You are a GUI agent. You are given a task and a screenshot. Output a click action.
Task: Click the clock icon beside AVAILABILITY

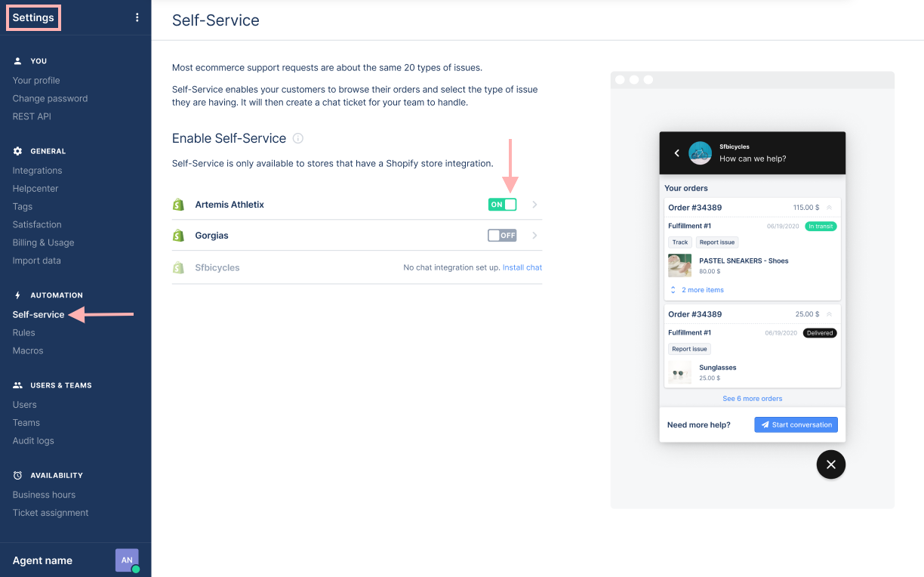[18, 475]
